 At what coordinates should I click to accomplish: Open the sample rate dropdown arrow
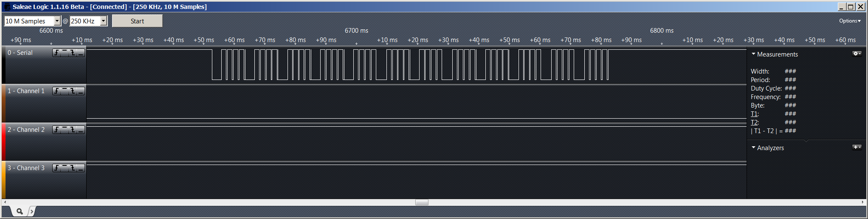coord(103,21)
